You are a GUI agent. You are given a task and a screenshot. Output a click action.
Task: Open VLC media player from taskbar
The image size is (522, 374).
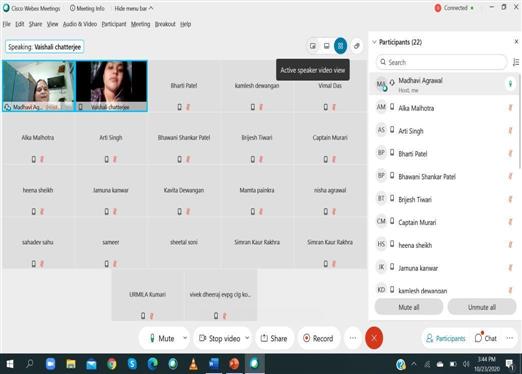193,364
